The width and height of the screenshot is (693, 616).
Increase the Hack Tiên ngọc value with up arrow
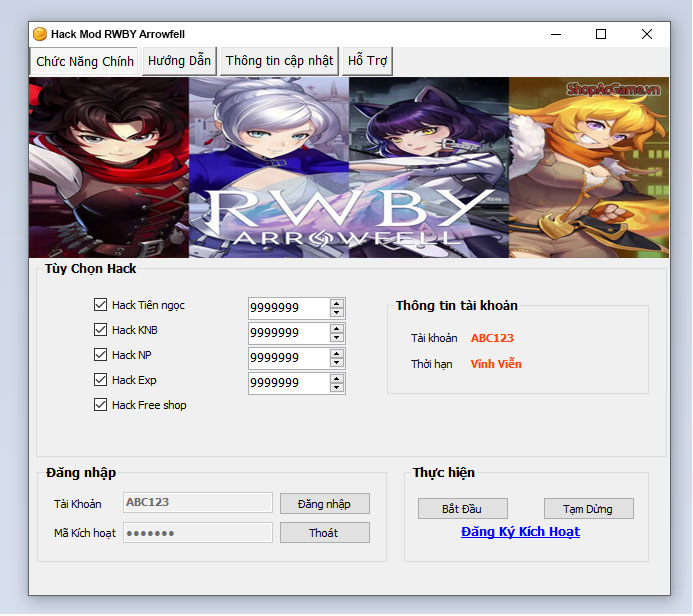point(337,304)
